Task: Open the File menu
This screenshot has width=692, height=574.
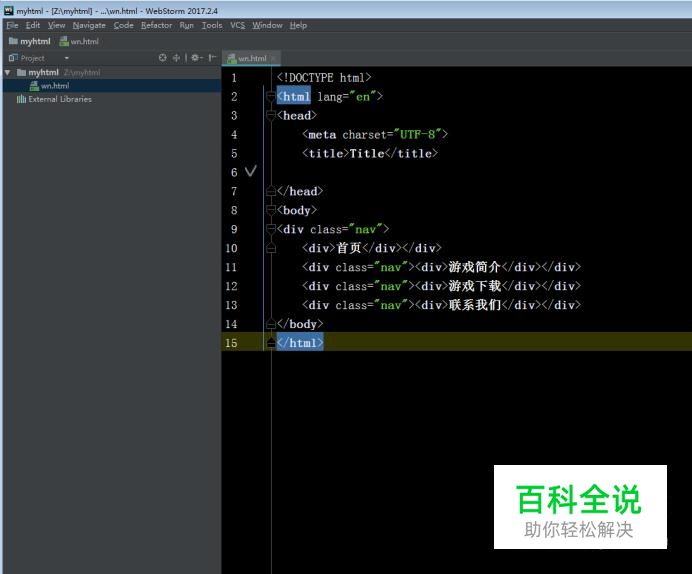Action: 12,25
